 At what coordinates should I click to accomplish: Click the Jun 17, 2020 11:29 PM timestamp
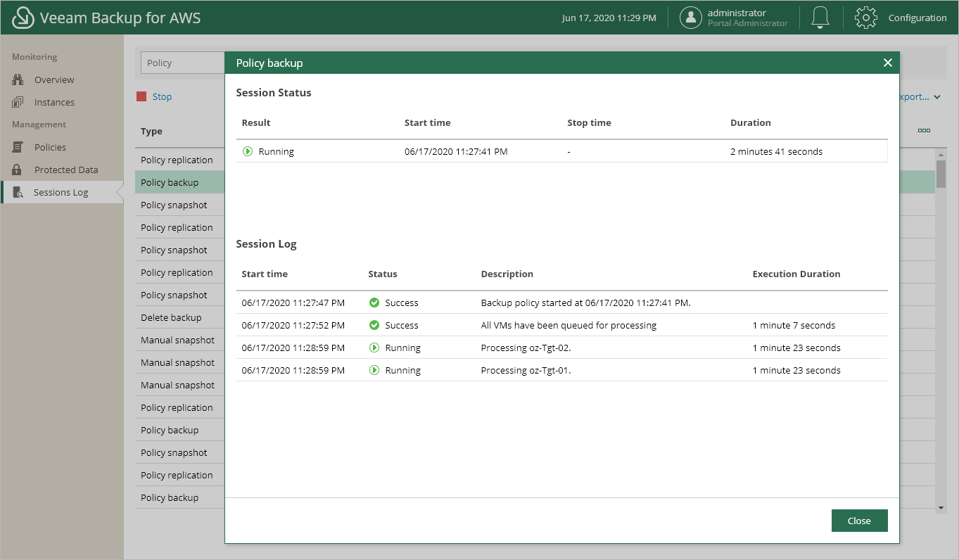609,18
